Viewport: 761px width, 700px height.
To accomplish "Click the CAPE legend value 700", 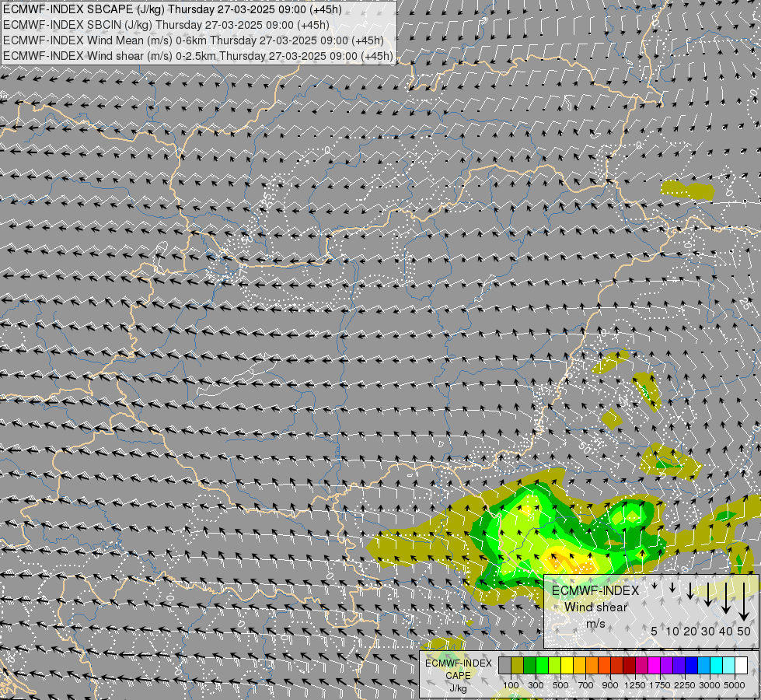I will (586, 685).
